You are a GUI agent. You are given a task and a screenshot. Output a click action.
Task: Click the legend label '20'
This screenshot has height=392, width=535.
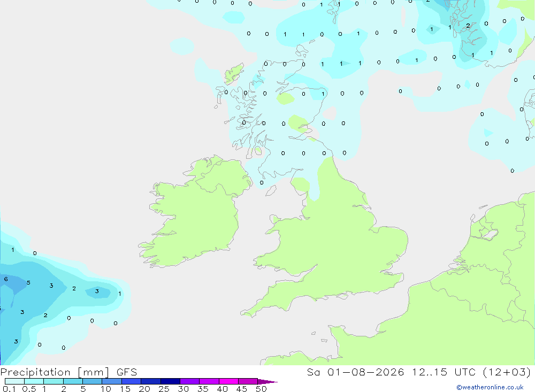coord(144,389)
